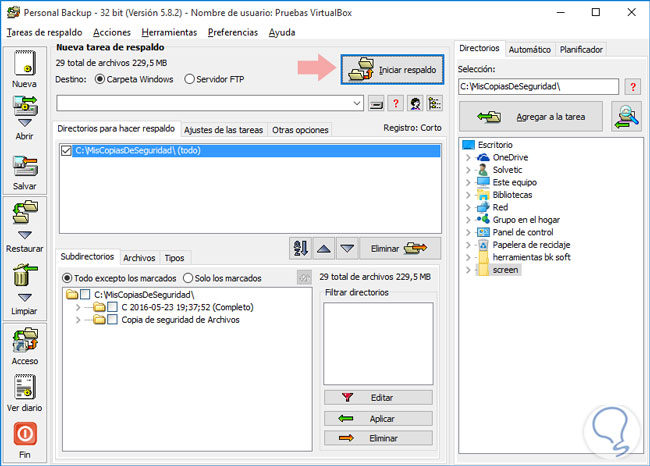Click inside Filtrar directorios list box
650x466 pixels.
tap(378, 344)
